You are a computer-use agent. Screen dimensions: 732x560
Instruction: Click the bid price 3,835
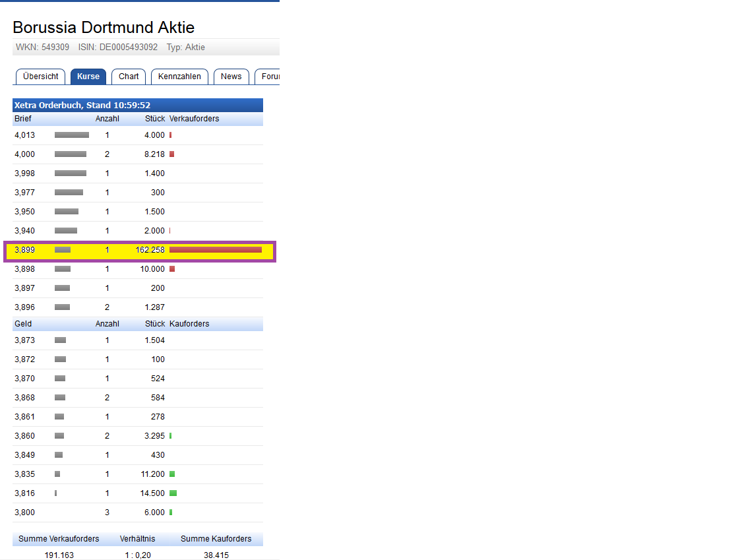coord(25,474)
